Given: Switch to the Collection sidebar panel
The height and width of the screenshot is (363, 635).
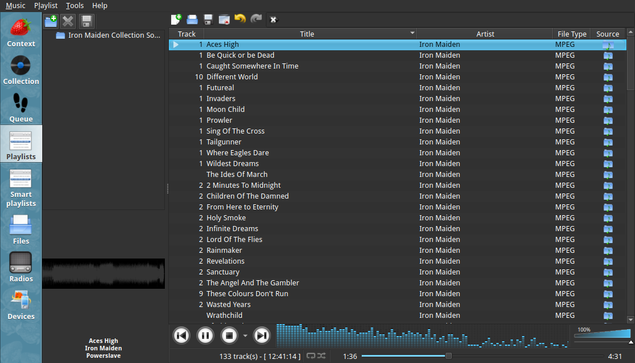Looking at the screenshot, I should point(21,69).
